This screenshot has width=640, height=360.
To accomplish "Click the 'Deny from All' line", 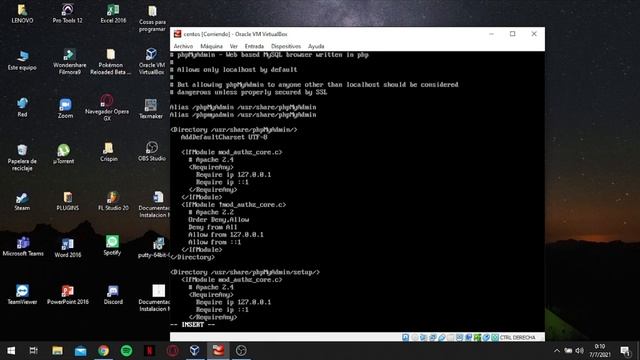I will (x=213, y=227).
